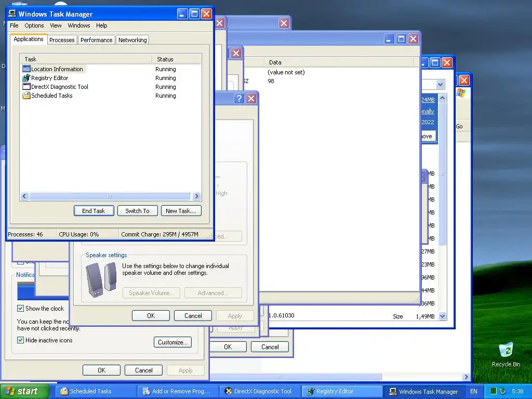This screenshot has height=399, width=532.
Task: Click the "98" data value
Action: 271,81
